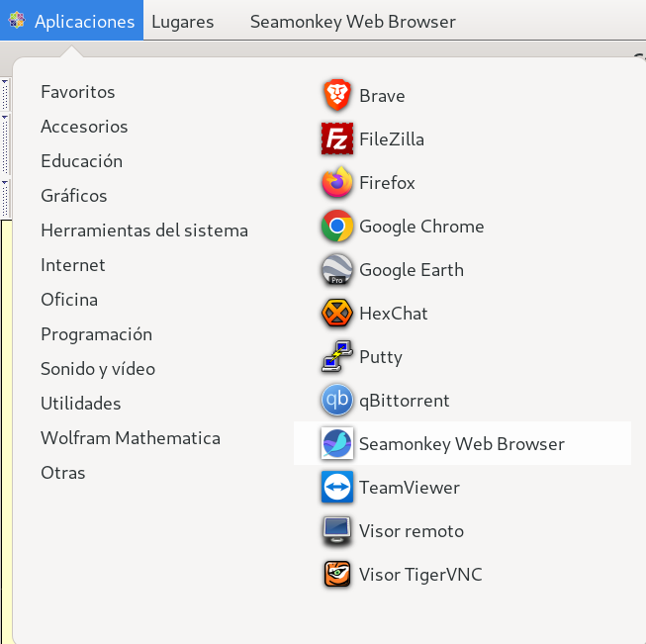Screen dimensions: 646x644
Task: Browse the Sonido y vídeo category
Action: tap(98, 369)
